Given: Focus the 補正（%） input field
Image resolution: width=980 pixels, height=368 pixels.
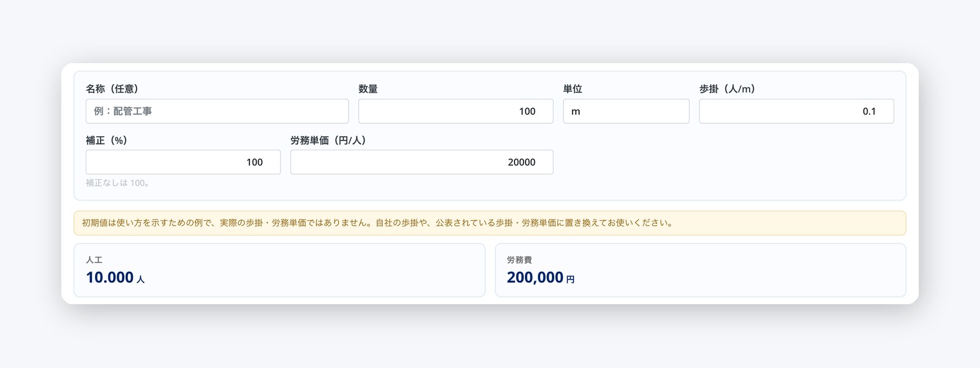Looking at the screenshot, I should pyautogui.click(x=183, y=162).
